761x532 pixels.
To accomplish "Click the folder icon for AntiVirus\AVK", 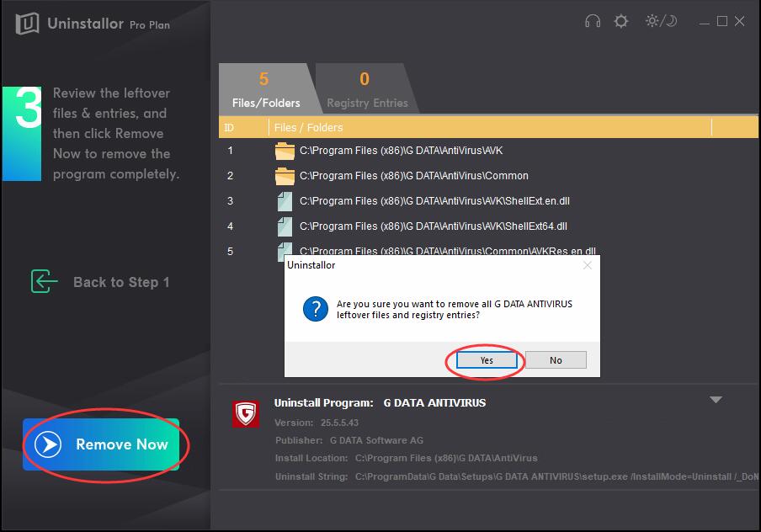I will pos(285,151).
